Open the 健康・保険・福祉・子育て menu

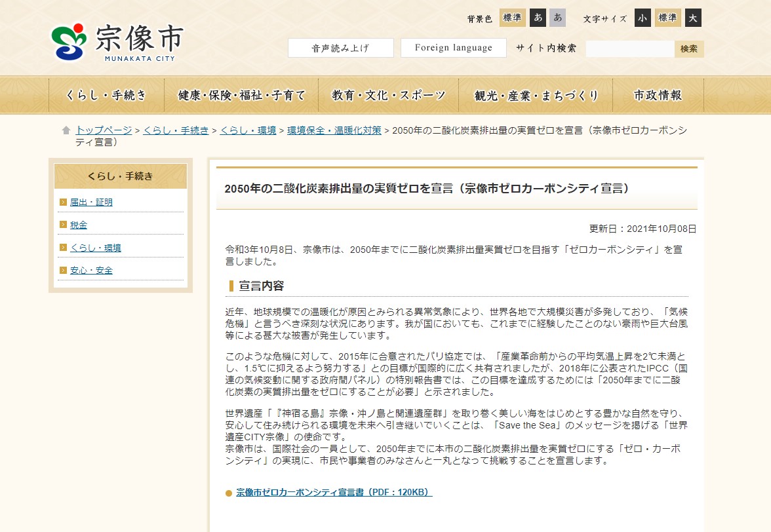click(242, 96)
